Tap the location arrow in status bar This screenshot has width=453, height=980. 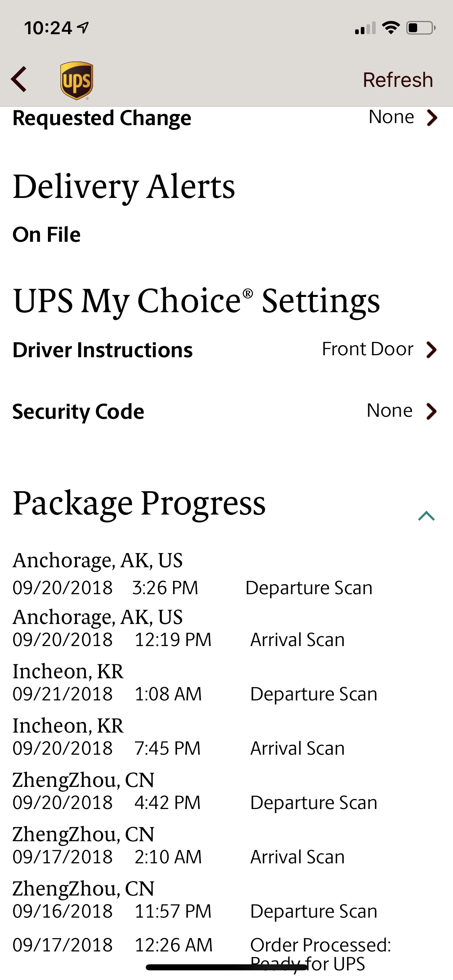pyautogui.click(x=83, y=28)
